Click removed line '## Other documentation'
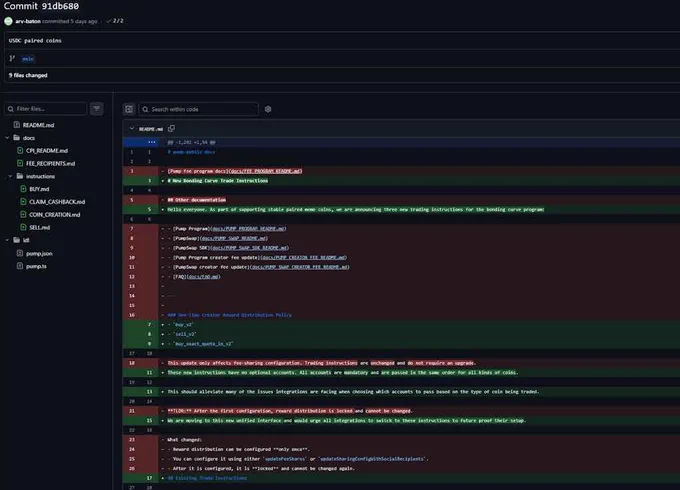This screenshot has width=680, height=490. coord(196,200)
